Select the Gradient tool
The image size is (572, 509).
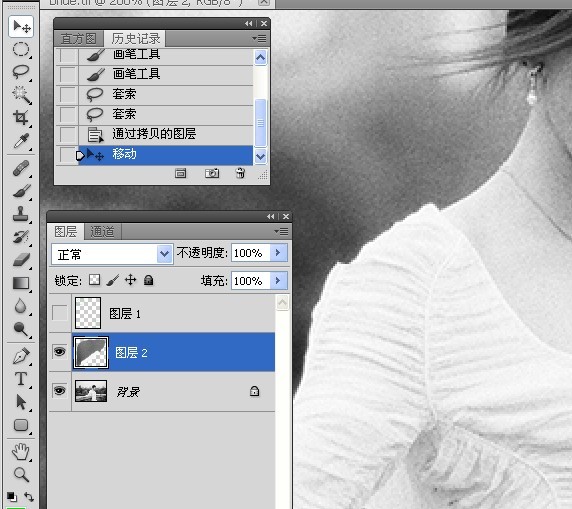[x=21, y=283]
